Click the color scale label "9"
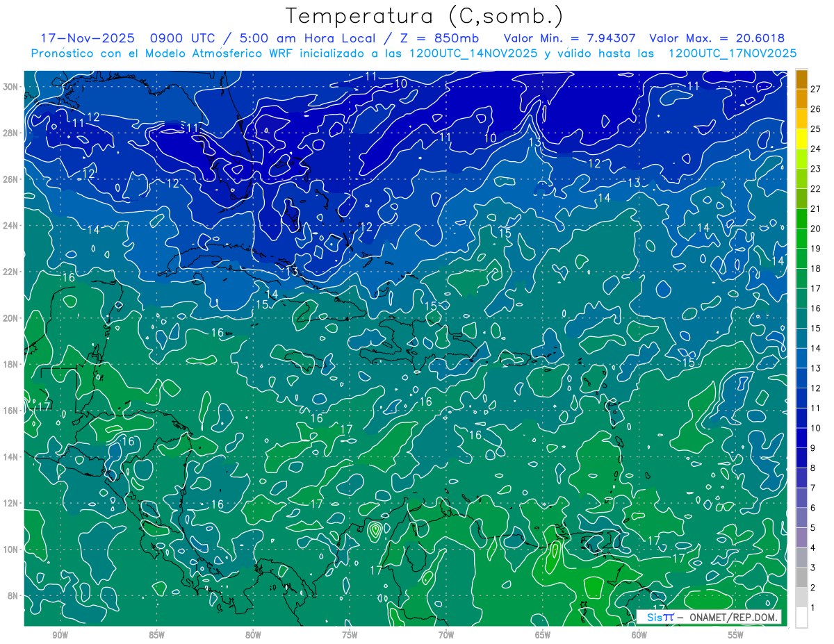834x644 pixels. 813,448
